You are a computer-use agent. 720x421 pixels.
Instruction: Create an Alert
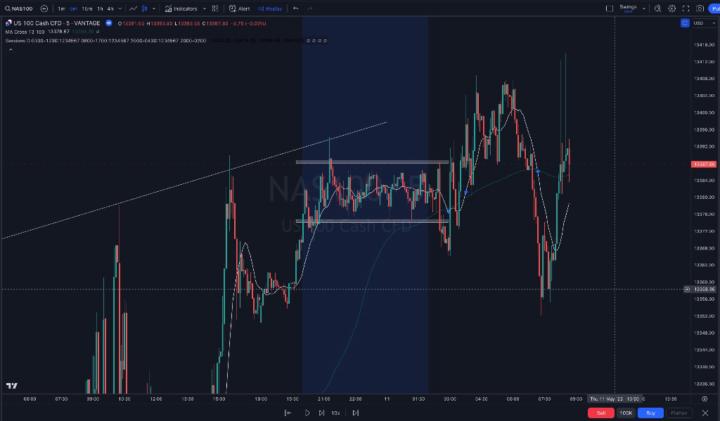[x=239, y=8]
